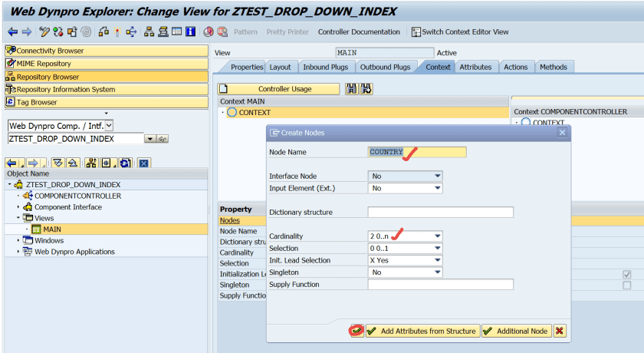This screenshot has height=353, width=644.
Task: Click the Forward arrow in top toolbar
Action: pyautogui.click(x=27, y=31)
